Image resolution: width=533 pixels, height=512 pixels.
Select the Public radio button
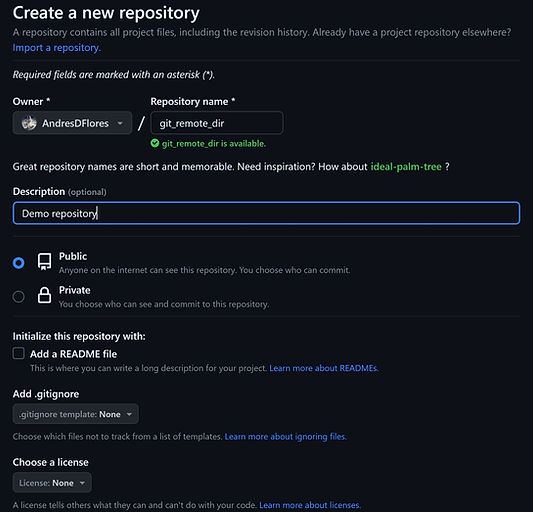pyautogui.click(x=18, y=263)
